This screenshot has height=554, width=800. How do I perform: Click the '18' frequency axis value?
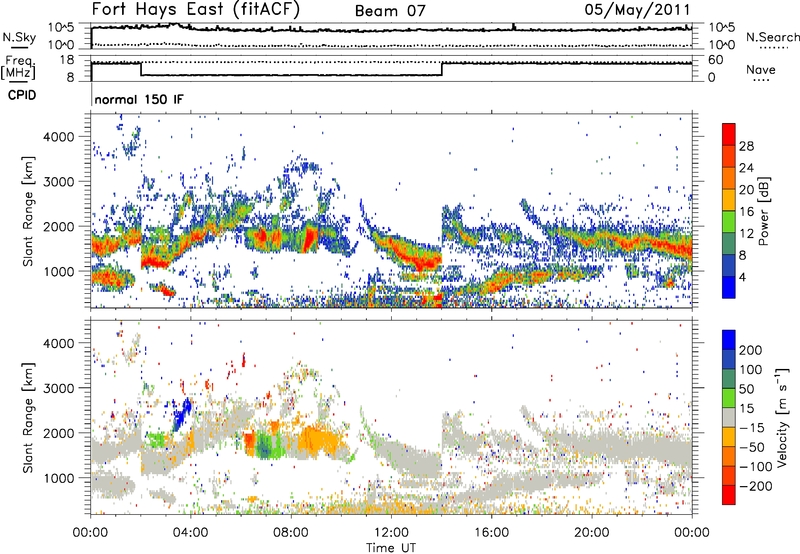pos(67,60)
